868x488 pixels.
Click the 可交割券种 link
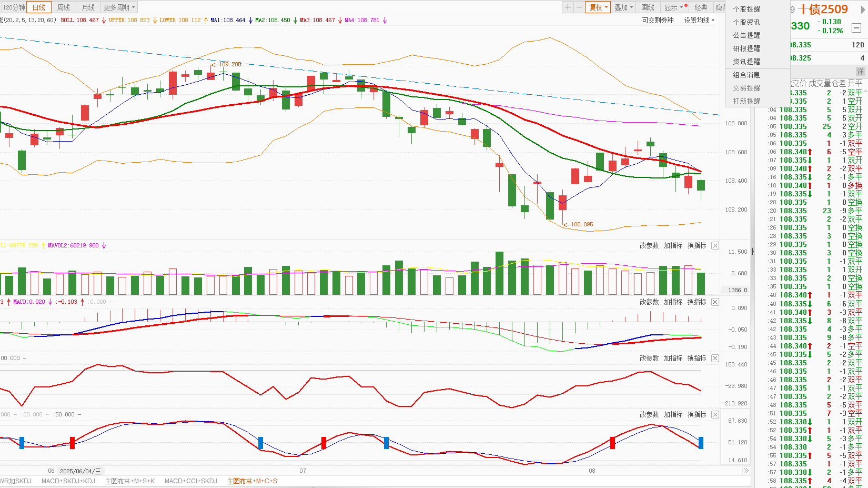point(658,20)
